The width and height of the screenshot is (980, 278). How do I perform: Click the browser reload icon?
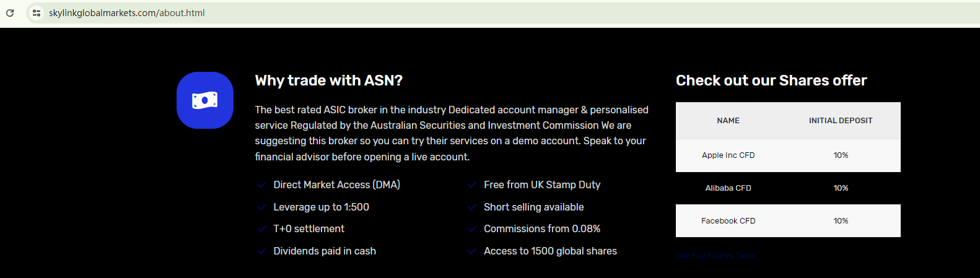10,13
